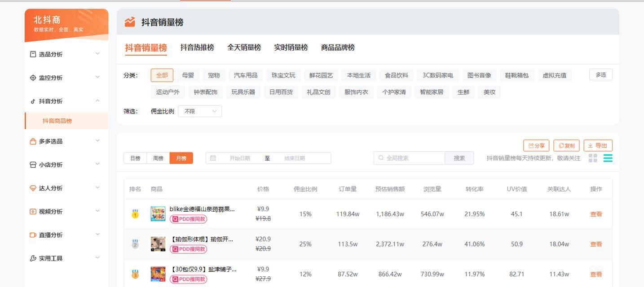Click PDD搜同款 under blike金德福 product

(188, 219)
